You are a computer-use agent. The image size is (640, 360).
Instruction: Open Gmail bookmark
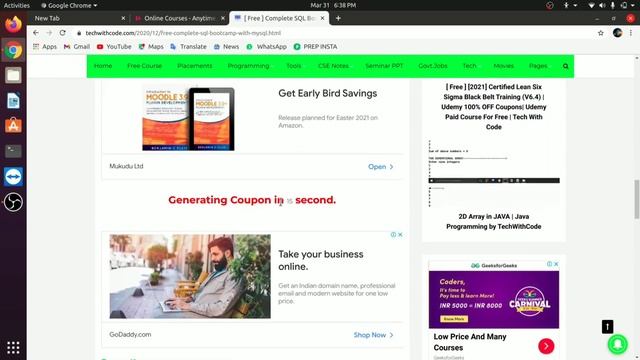point(77,47)
